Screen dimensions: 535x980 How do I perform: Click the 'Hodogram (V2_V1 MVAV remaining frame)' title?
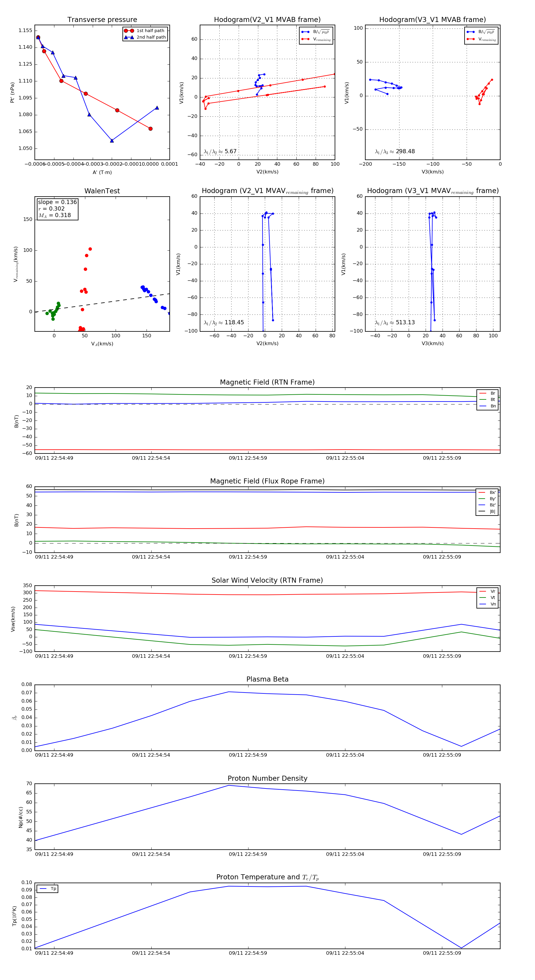[267, 191]
